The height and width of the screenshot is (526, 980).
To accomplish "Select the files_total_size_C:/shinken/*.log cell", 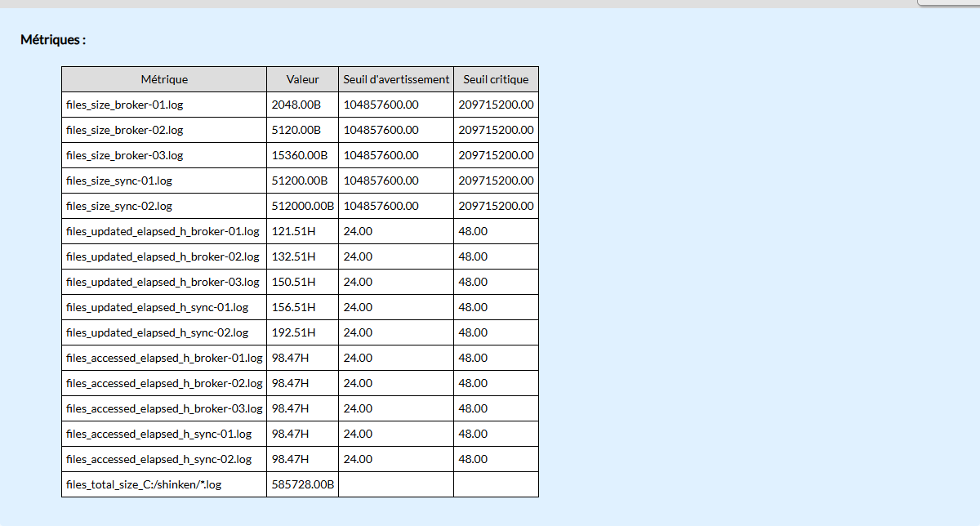I will point(164,484).
